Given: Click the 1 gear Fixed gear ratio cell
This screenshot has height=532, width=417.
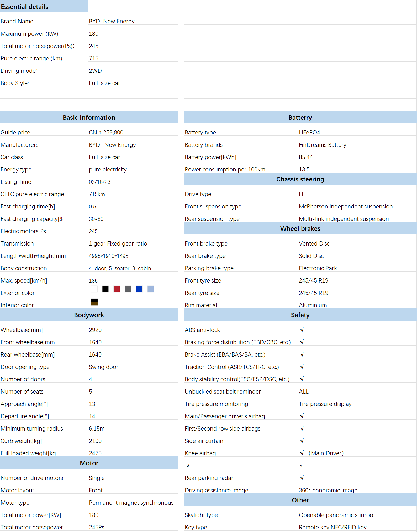Looking at the screenshot, I should point(118,243).
